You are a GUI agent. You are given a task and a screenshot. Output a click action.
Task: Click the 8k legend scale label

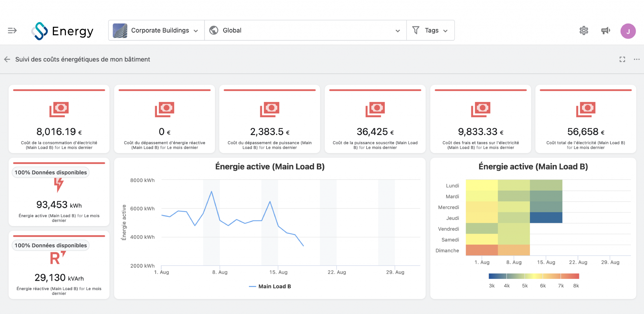click(576, 286)
